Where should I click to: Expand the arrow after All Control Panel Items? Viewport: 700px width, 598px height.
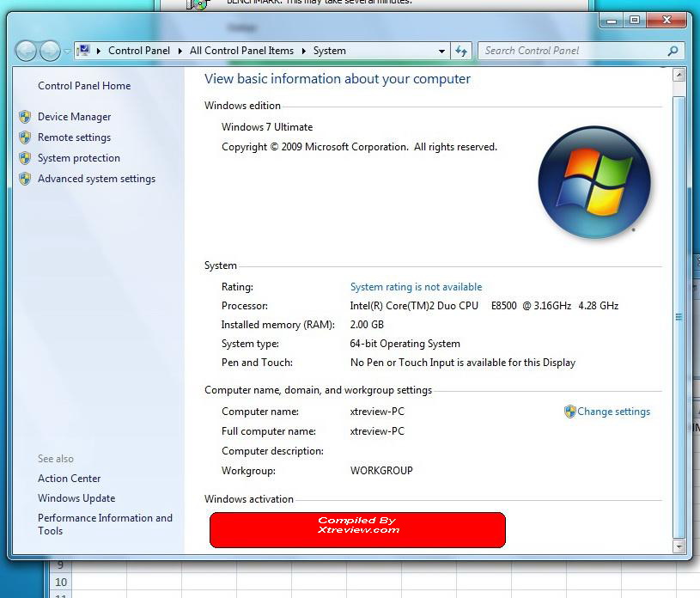(x=303, y=51)
